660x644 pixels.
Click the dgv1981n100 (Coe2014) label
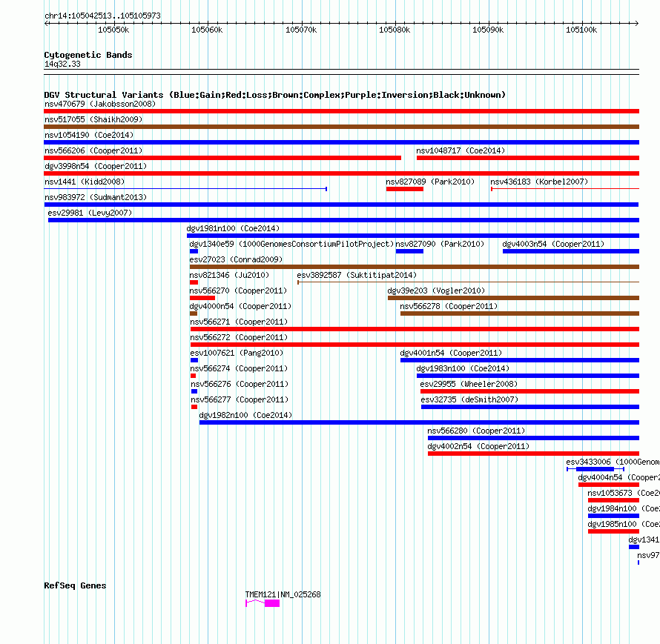pos(233,228)
